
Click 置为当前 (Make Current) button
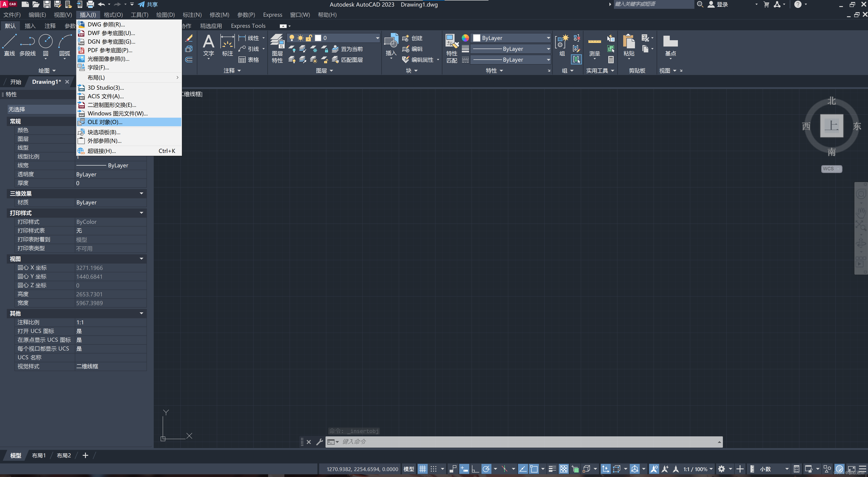(347, 49)
